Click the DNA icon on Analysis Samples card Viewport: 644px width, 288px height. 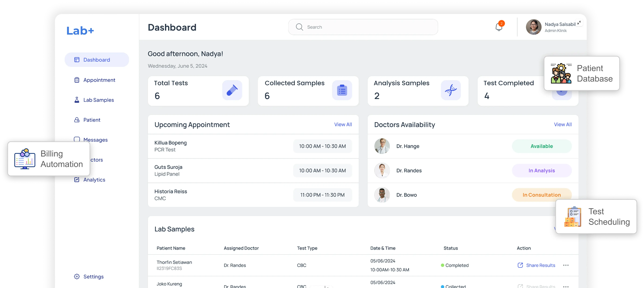tap(451, 90)
